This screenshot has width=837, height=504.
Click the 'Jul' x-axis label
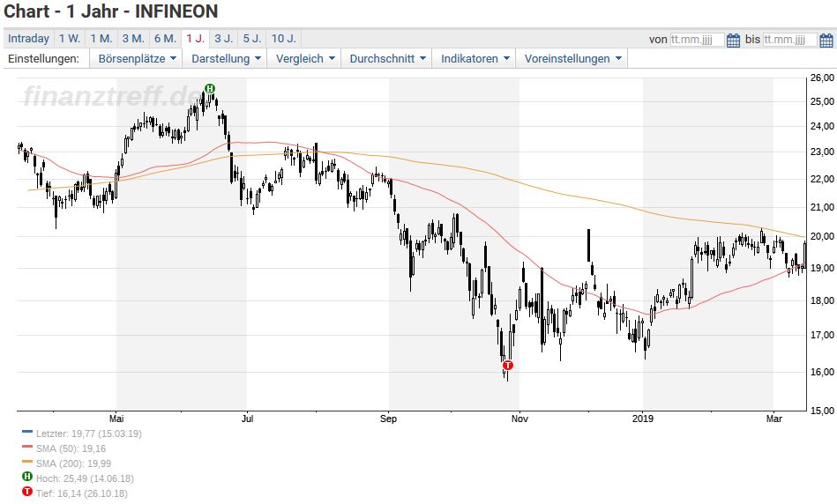[x=247, y=419]
